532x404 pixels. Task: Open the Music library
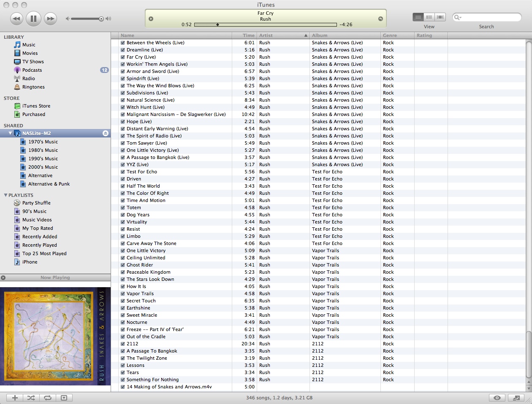[x=29, y=45]
